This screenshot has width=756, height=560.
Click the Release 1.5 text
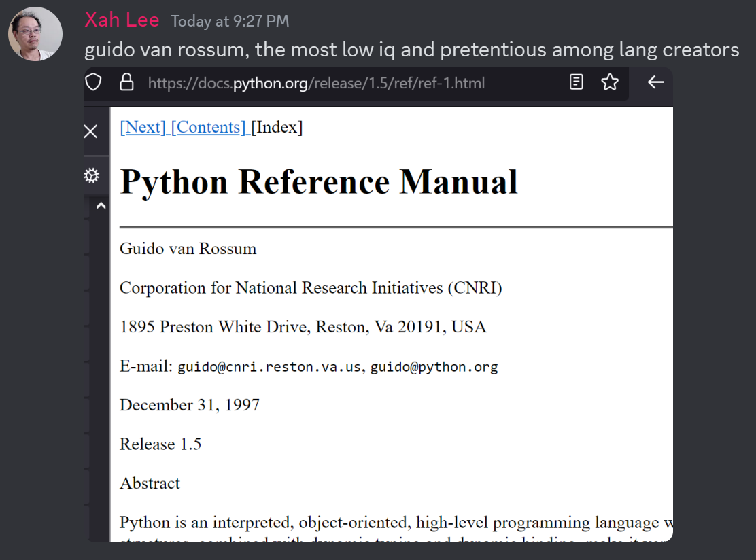[160, 444]
